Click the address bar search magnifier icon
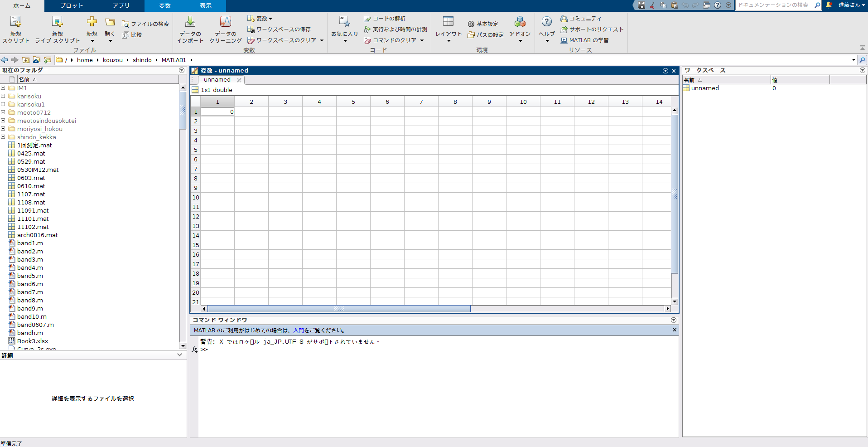The height and width of the screenshot is (447, 868). click(862, 60)
